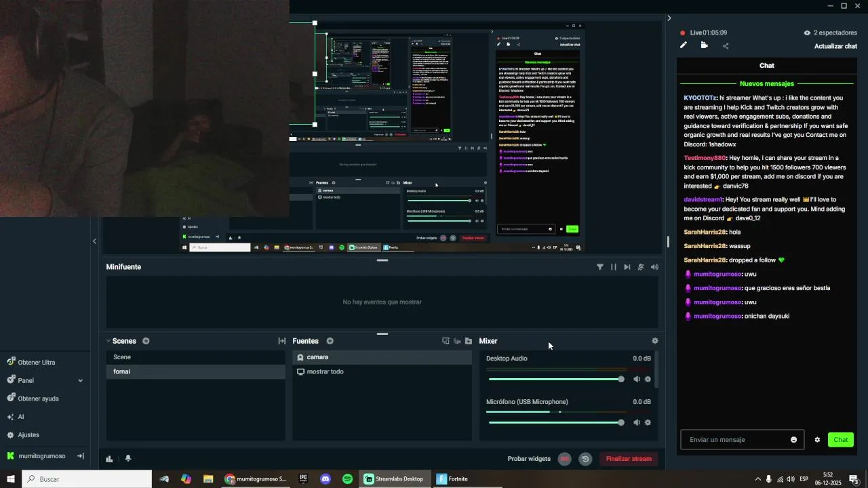Select the fornai scene
868x488 pixels.
(195, 371)
